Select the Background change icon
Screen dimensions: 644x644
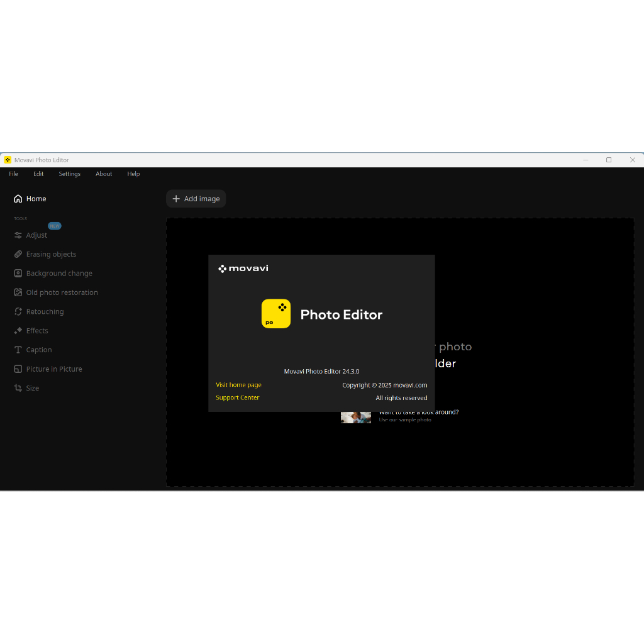click(x=18, y=274)
